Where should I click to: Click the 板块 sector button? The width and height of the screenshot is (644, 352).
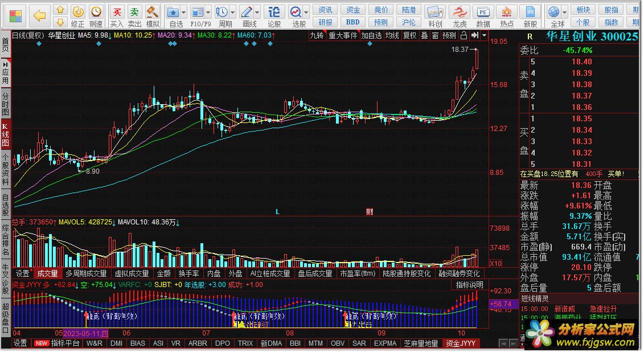583,10
